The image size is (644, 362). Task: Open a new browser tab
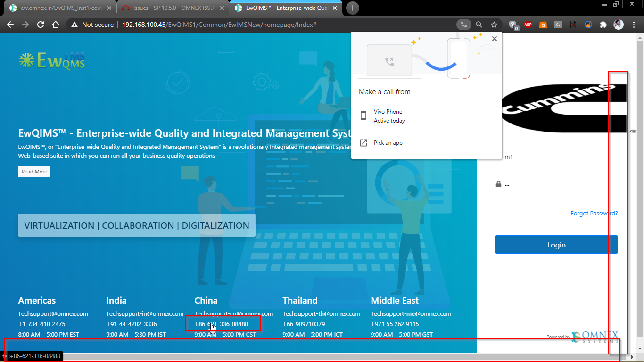point(353,8)
